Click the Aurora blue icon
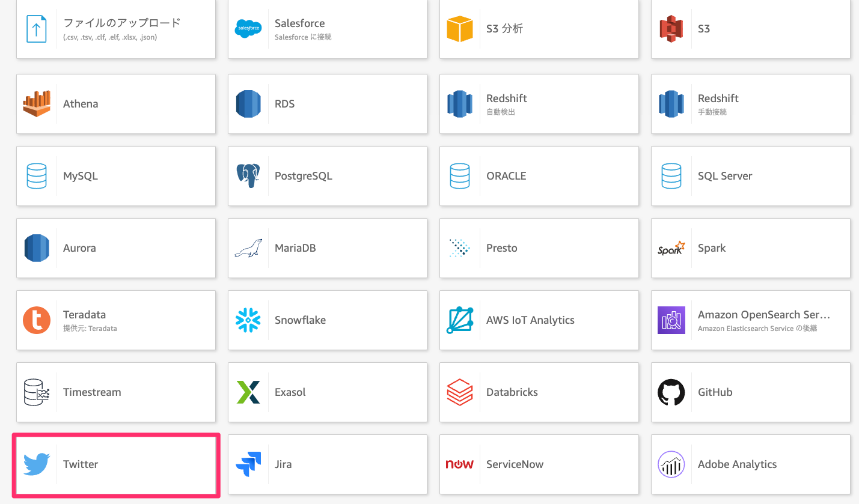Screen dimensions: 859x504 pos(37,248)
